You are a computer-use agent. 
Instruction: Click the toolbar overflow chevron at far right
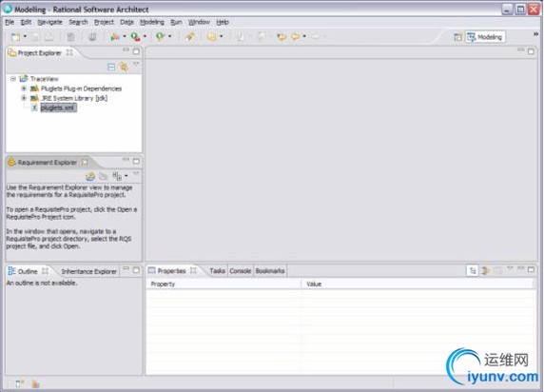[x=535, y=34]
